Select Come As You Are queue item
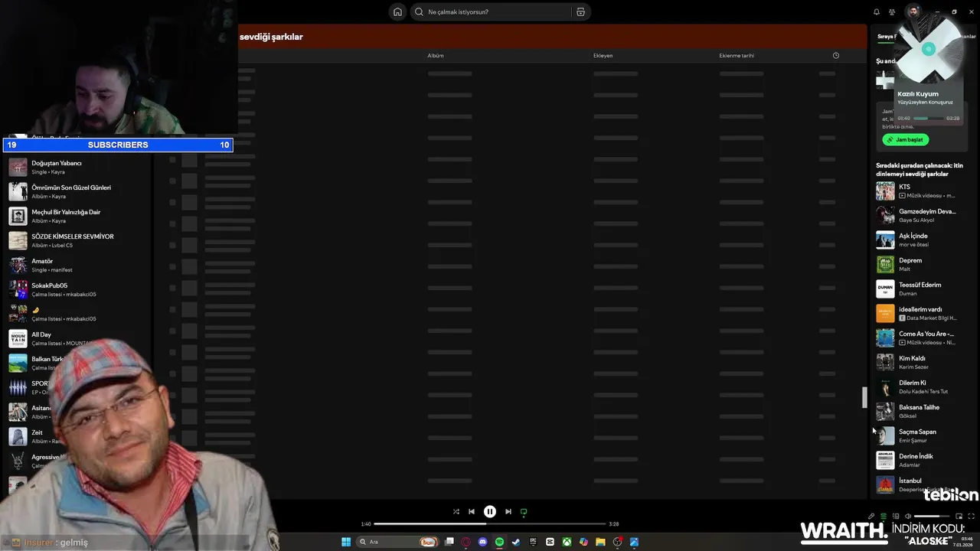Screen dimensions: 980x551 923,337
